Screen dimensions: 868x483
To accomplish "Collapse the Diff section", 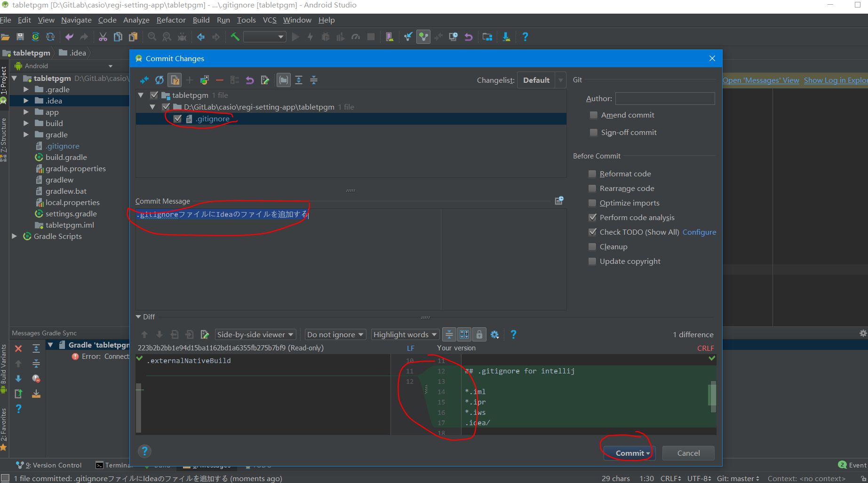I will pos(139,317).
